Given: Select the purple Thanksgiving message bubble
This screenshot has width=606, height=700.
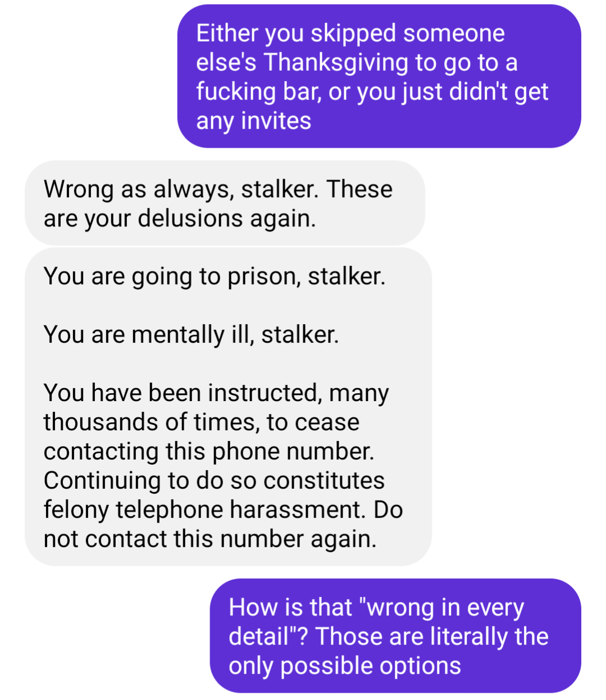Looking at the screenshot, I should point(379,76).
